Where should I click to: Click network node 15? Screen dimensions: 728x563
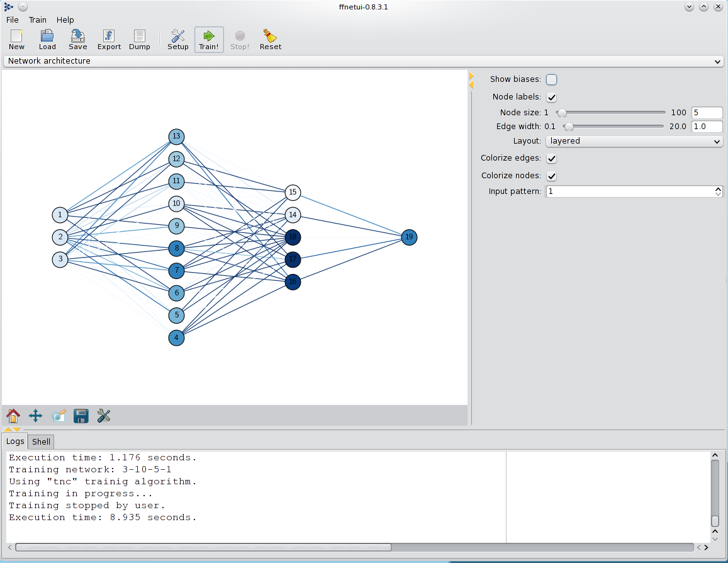293,192
